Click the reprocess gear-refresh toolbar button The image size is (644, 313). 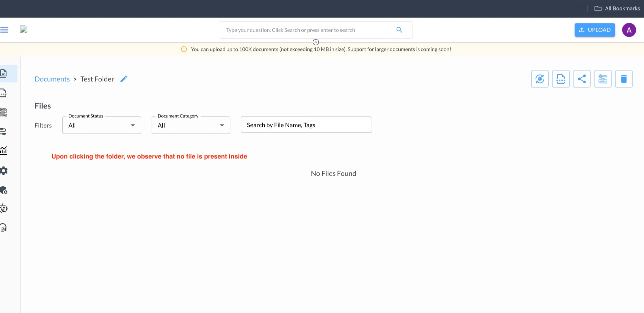(x=540, y=79)
